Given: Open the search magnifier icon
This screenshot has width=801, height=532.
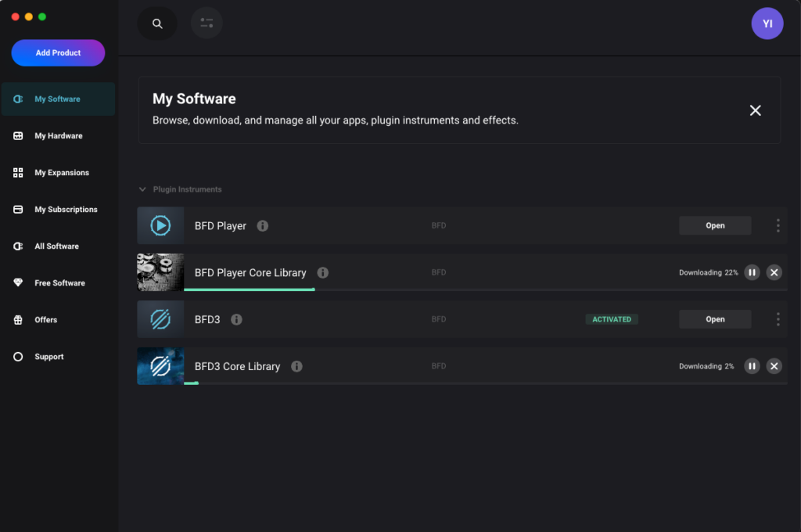Looking at the screenshot, I should (x=157, y=23).
